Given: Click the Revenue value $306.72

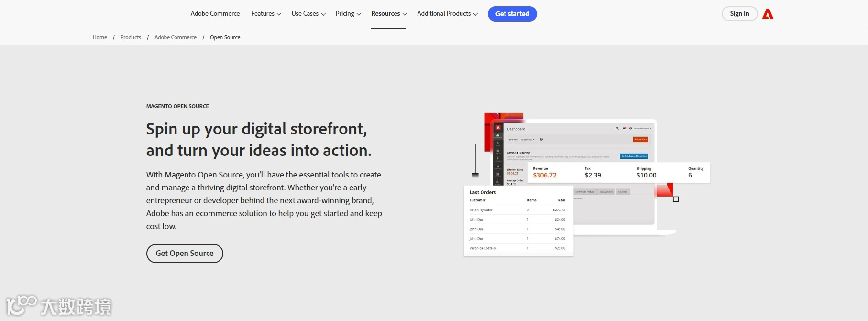Looking at the screenshot, I should point(545,176).
